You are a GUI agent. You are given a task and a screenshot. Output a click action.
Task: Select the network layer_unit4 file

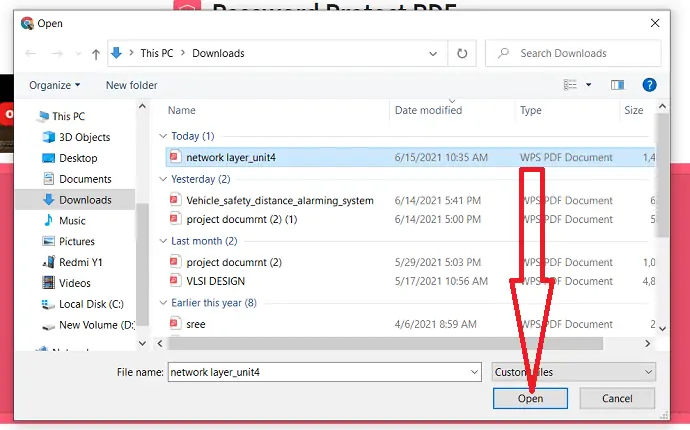[x=410, y=157]
